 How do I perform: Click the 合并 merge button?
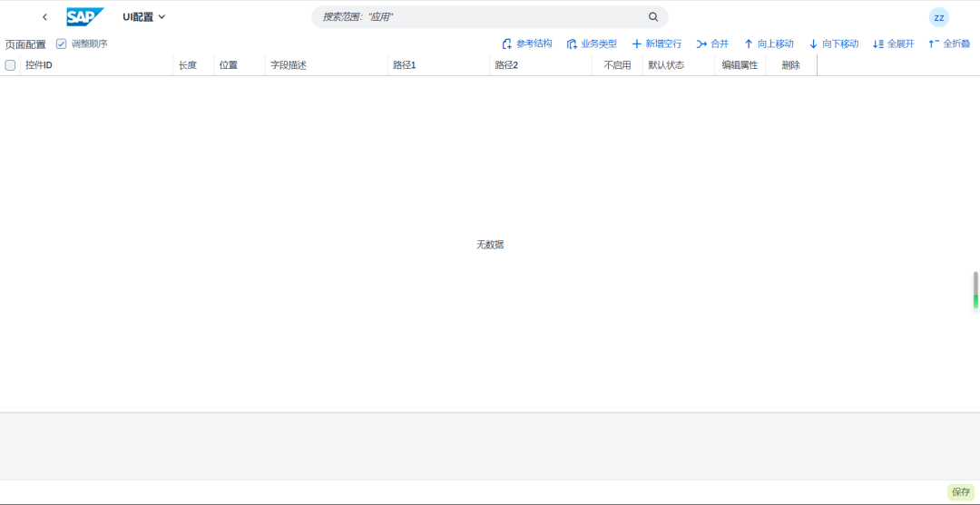[x=712, y=44]
